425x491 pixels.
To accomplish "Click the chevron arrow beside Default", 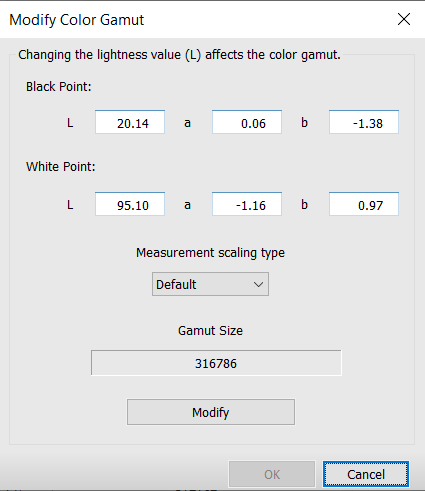I will pyautogui.click(x=258, y=284).
